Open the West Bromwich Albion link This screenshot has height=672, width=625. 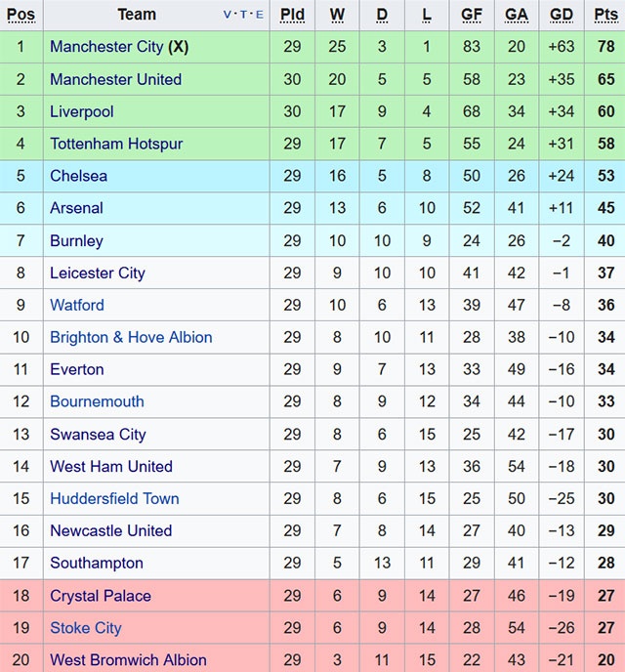pyautogui.click(x=128, y=660)
